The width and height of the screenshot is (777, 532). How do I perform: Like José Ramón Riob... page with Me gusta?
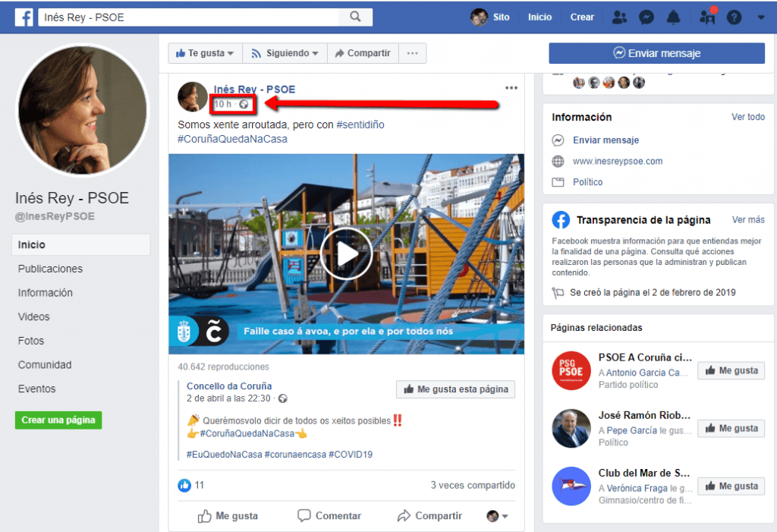pos(731,428)
